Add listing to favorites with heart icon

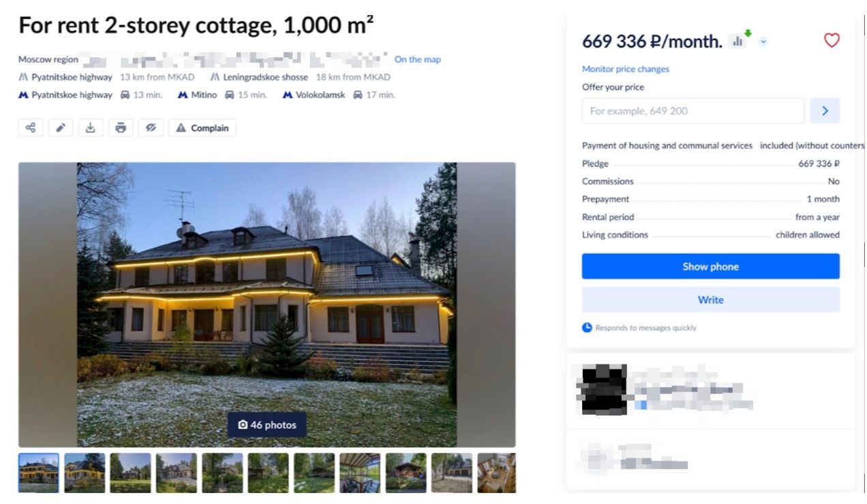pyautogui.click(x=832, y=40)
